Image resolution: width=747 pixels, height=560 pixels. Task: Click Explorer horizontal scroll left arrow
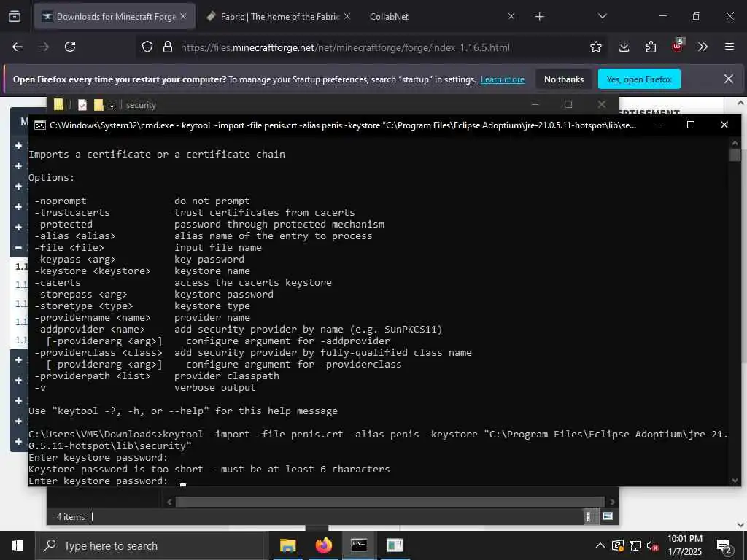169,502
